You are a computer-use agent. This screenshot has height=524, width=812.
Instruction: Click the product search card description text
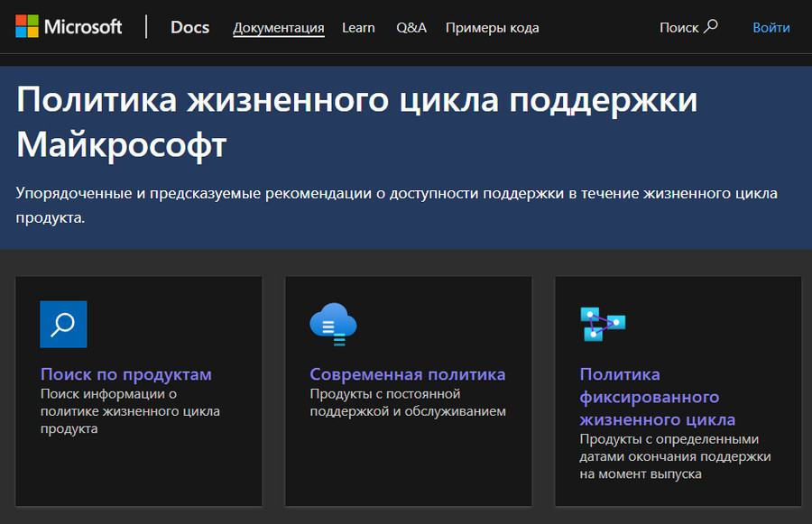[130, 411]
